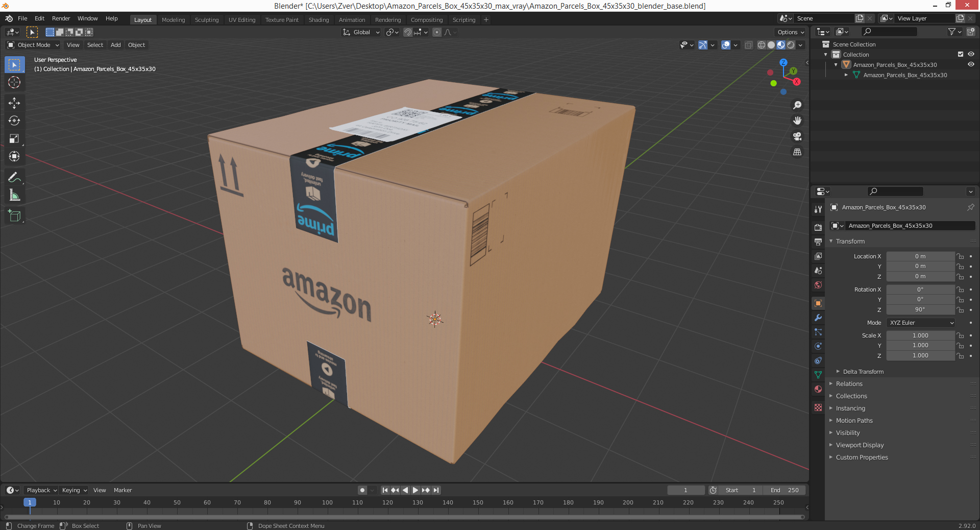Open the Physics properties tab
The image size is (980, 530).
818,346
